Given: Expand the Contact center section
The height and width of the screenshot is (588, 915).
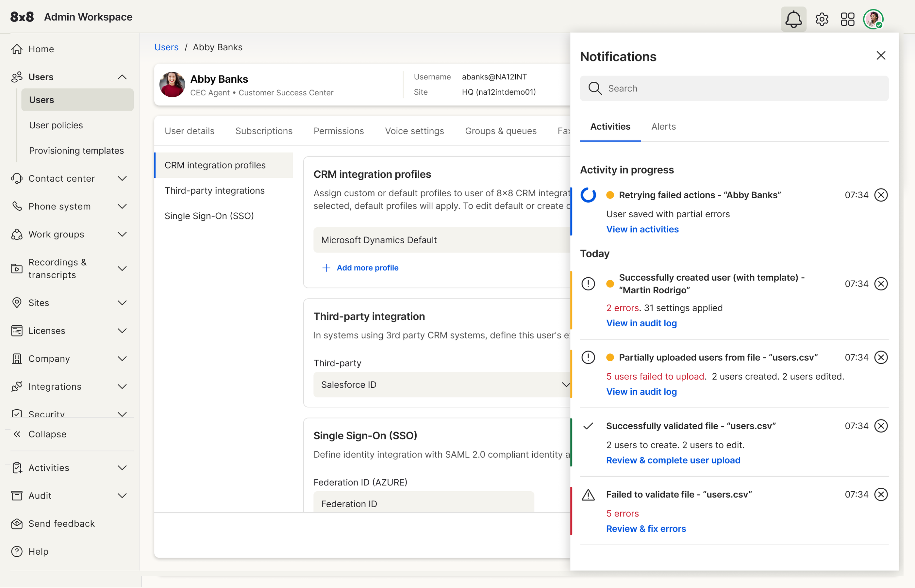Looking at the screenshot, I should 122,179.
